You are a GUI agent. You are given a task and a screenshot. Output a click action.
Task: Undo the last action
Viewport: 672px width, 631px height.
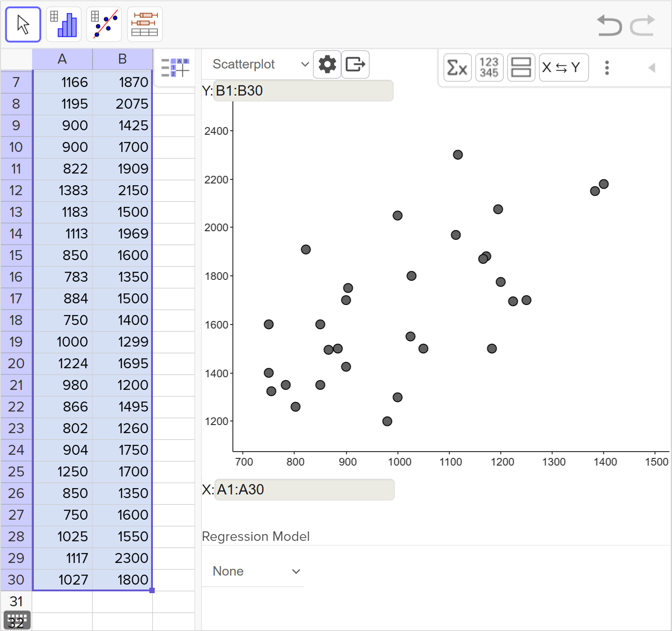click(x=609, y=25)
